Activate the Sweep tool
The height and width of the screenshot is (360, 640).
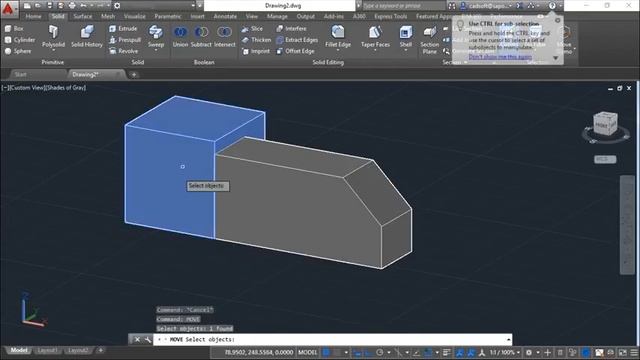(x=156, y=36)
